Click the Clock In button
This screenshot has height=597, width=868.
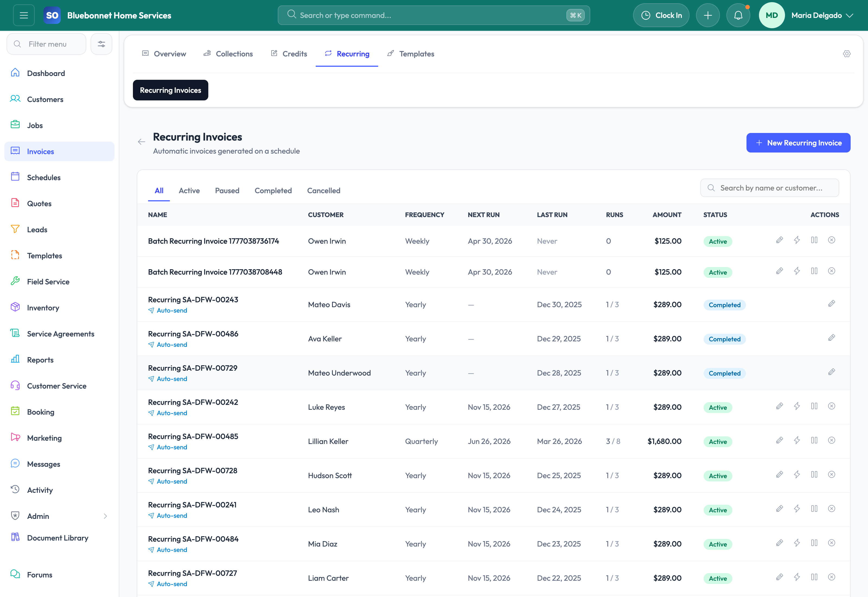pyautogui.click(x=661, y=15)
